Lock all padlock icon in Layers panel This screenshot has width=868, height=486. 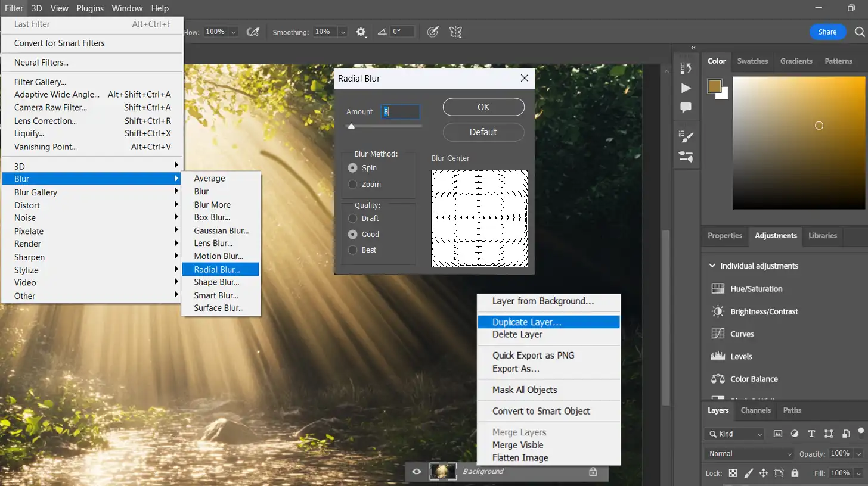795,473
